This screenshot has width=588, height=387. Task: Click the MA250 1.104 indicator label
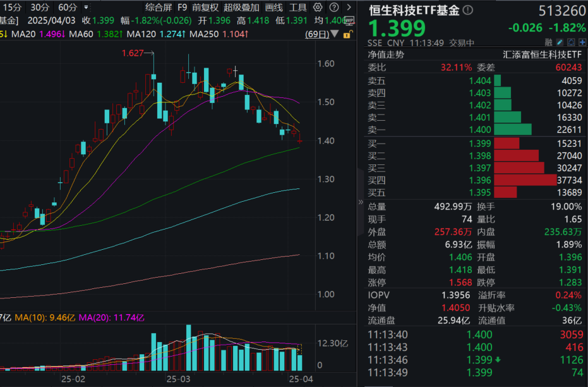click(x=219, y=34)
